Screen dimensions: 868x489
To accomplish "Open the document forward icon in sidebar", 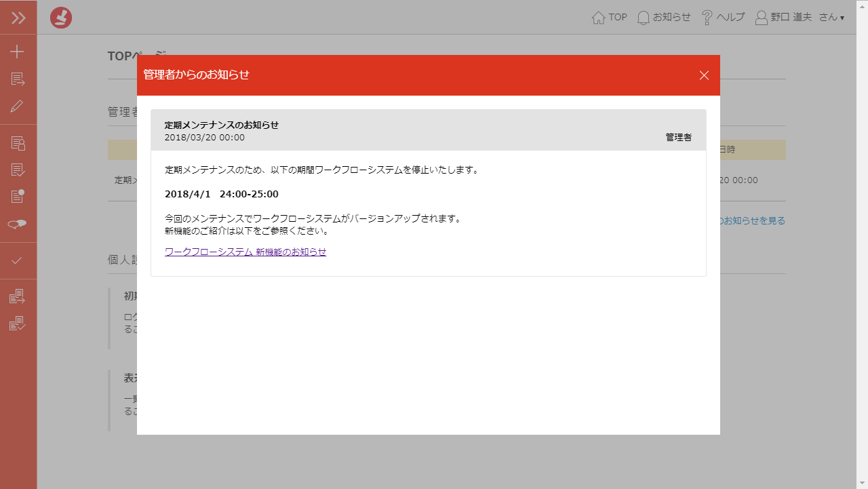I will 18,79.
